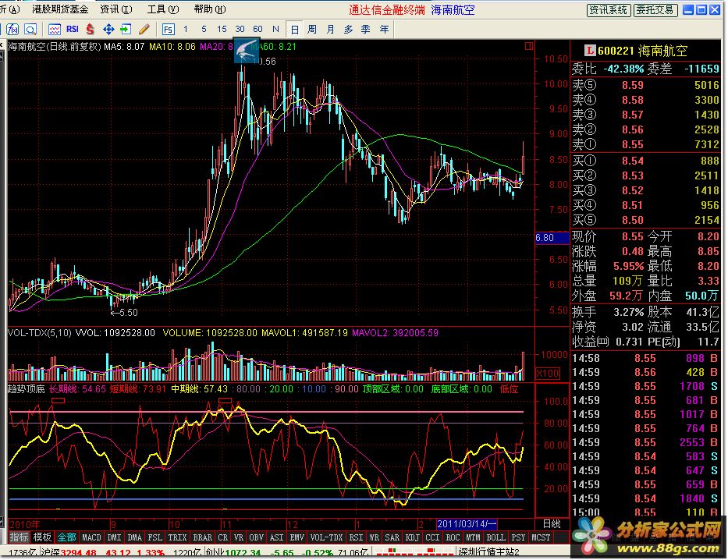The height and width of the screenshot is (560, 728).
Task: Select the quarterly (季) period button
Action: pyautogui.click(x=366, y=29)
